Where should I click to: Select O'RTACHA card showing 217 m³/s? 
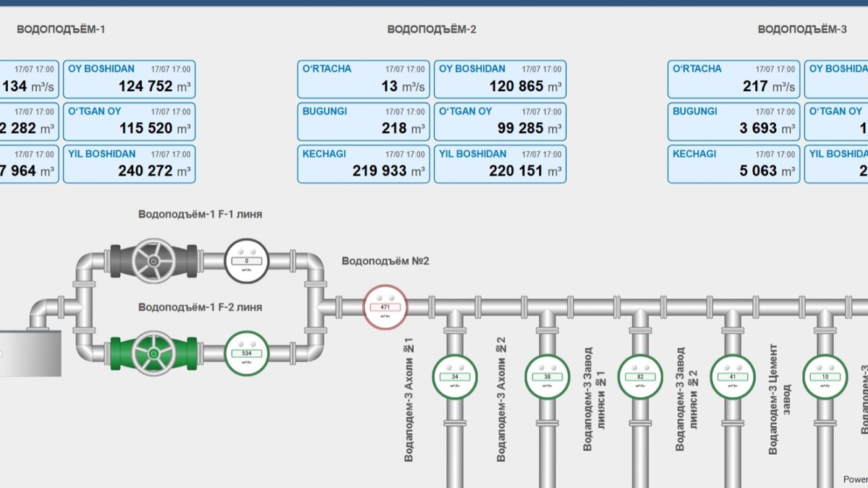click(x=734, y=80)
